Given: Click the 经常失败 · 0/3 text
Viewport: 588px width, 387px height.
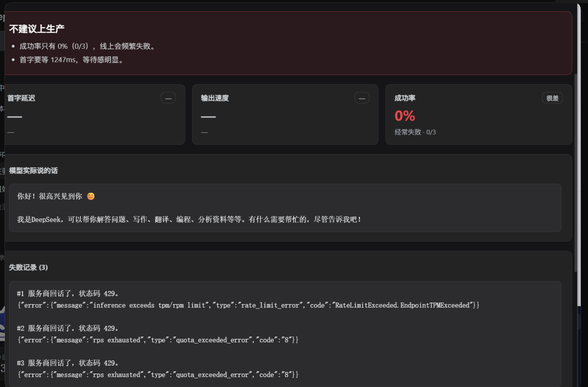Looking at the screenshot, I should click(x=415, y=132).
